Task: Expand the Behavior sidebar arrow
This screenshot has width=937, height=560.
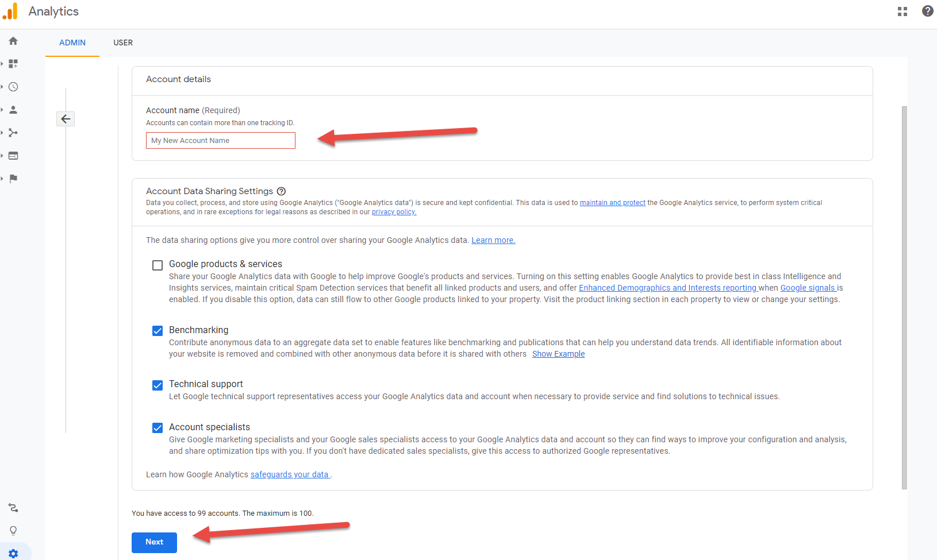Action: click(x=2, y=156)
